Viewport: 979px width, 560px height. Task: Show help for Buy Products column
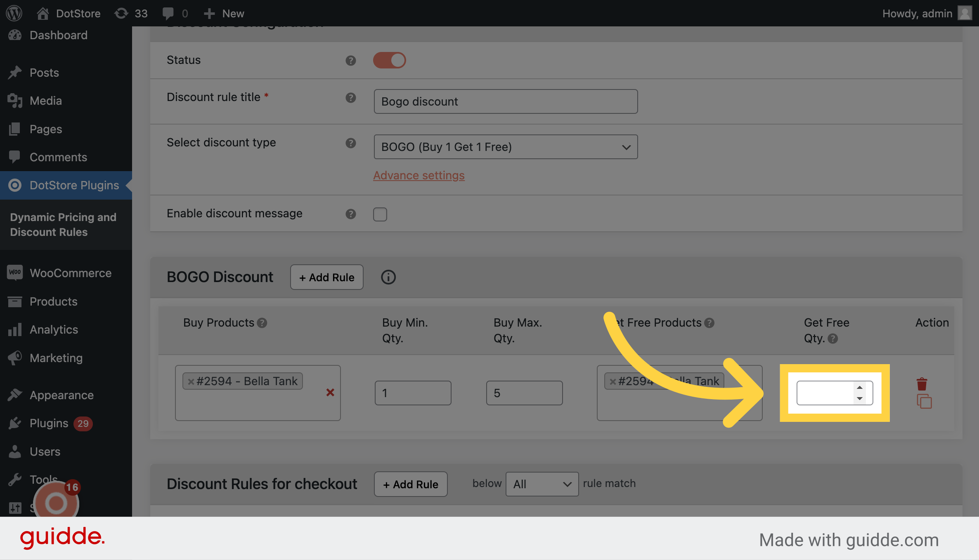262,323
